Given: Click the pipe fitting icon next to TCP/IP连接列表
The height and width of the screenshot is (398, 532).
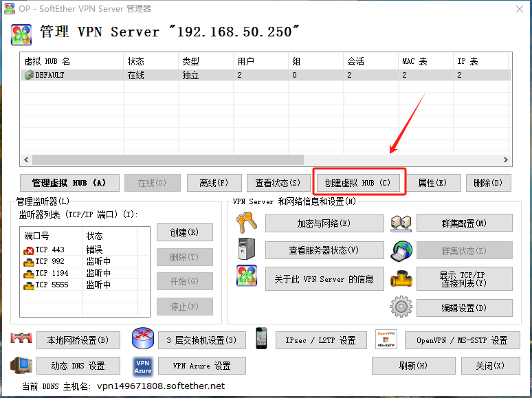Looking at the screenshot, I should coord(401,278).
